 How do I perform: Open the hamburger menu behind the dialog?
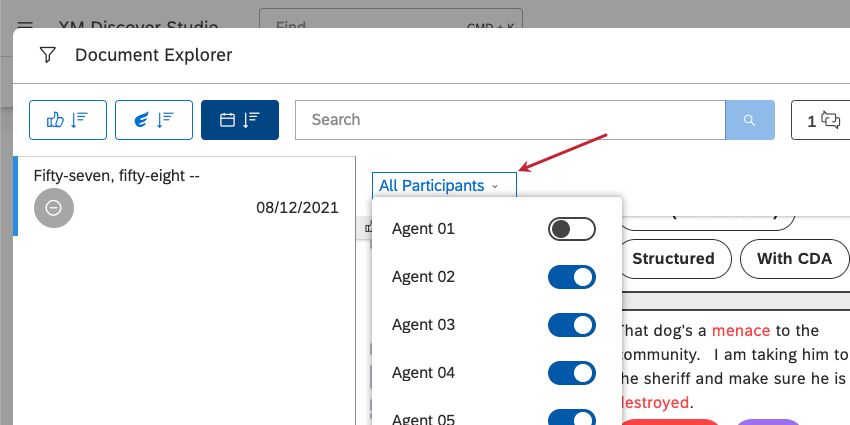[25, 25]
